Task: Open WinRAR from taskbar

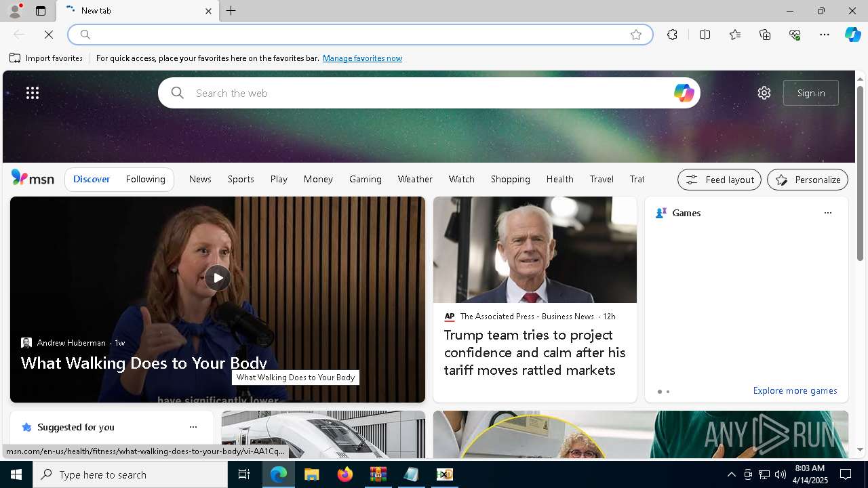Action: pyautogui.click(x=378, y=474)
